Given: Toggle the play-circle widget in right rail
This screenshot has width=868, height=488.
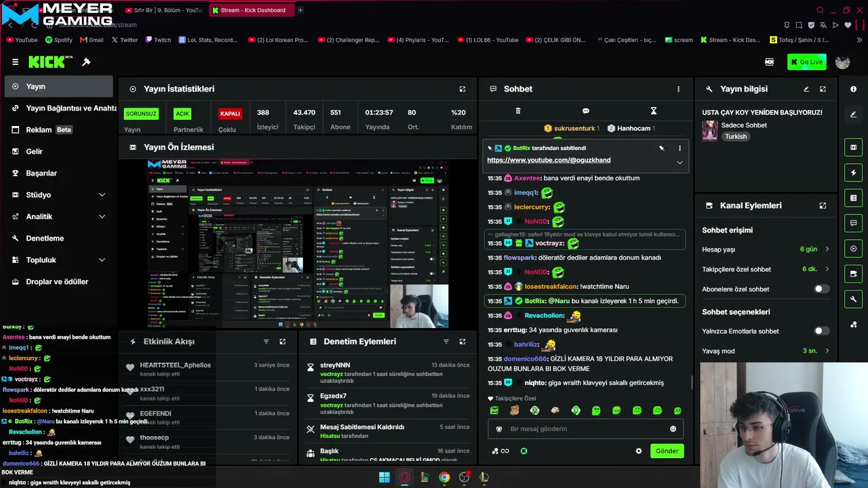Looking at the screenshot, I should pyautogui.click(x=853, y=249).
